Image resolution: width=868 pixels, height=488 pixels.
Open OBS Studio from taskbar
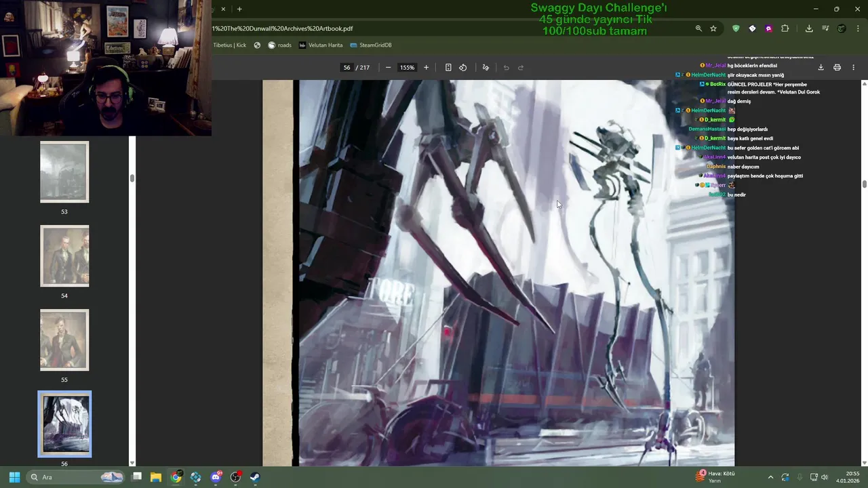coord(235,477)
